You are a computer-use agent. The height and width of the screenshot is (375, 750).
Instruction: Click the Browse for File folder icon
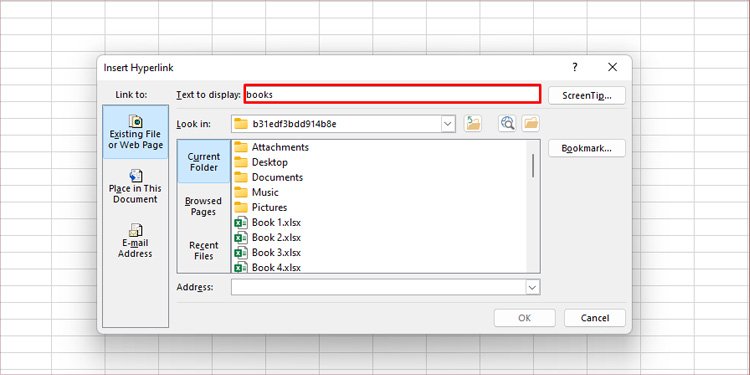coord(531,124)
